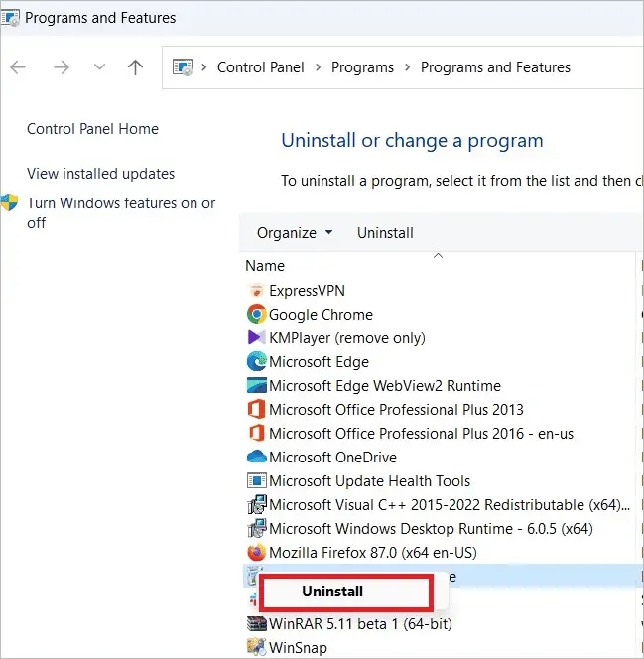This screenshot has width=644, height=659.
Task: Go up one folder level
Action: click(135, 67)
